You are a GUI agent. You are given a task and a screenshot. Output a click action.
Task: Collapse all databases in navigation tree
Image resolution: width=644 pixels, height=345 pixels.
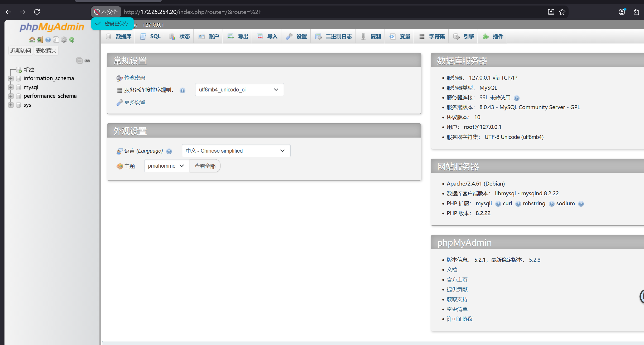(79, 61)
